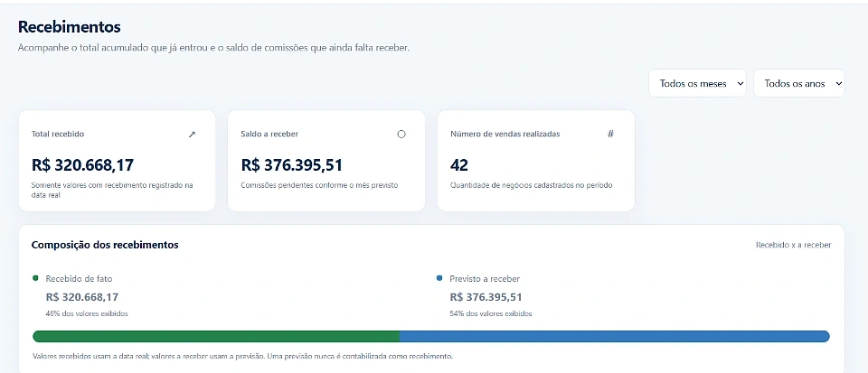Click the green segment of the progress bar
Image resolution: width=868 pixels, height=373 pixels.
pos(216,336)
